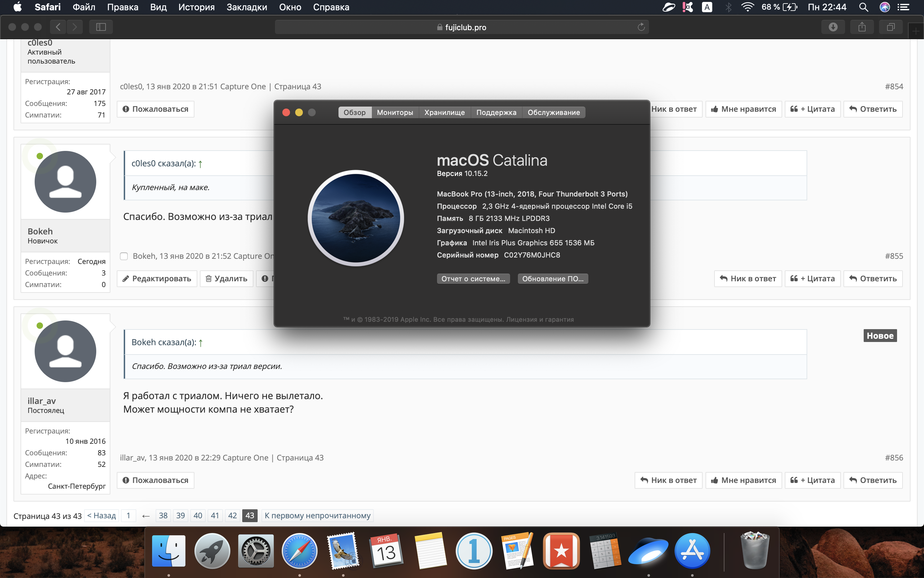This screenshot has height=578, width=924.
Task: Open Mail stamp icon in Dock
Action: [x=343, y=551]
